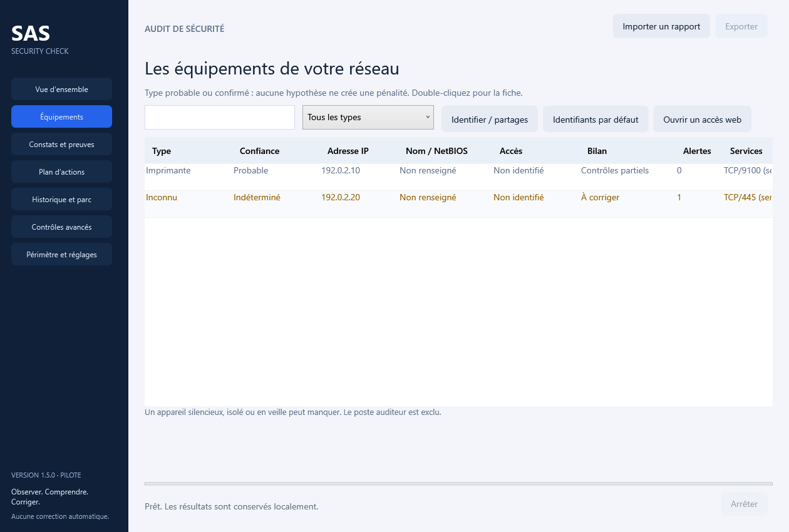Open Contrôles avancés section
Screen dimensions: 789x532
tap(61, 227)
